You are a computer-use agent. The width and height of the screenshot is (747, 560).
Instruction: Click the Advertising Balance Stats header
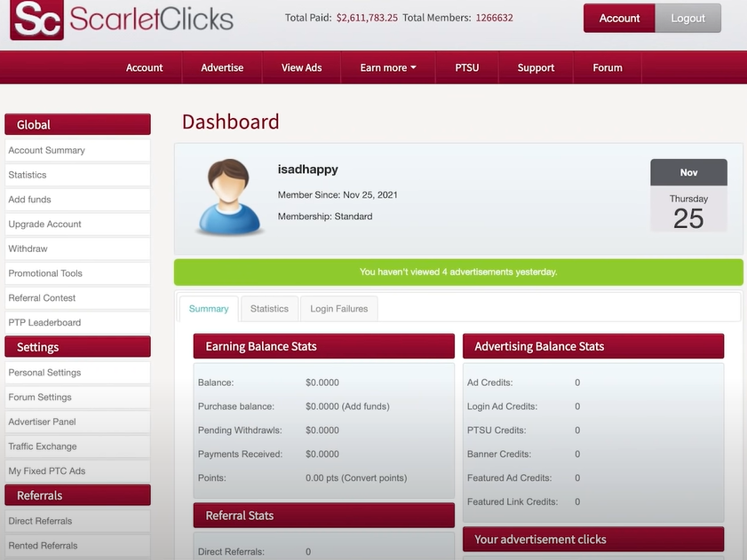pyautogui.click(x=593, y=346)
